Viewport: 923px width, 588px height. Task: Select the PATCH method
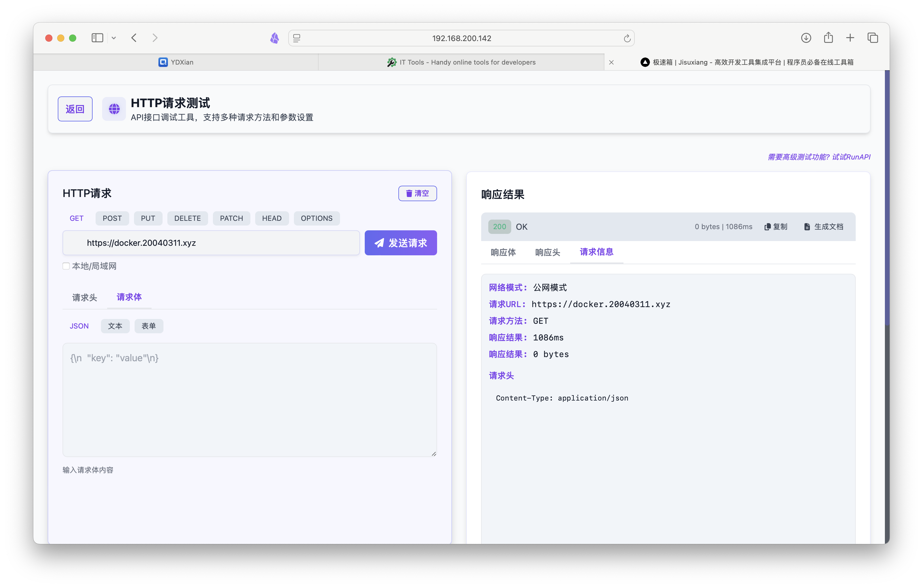(231, 218)
